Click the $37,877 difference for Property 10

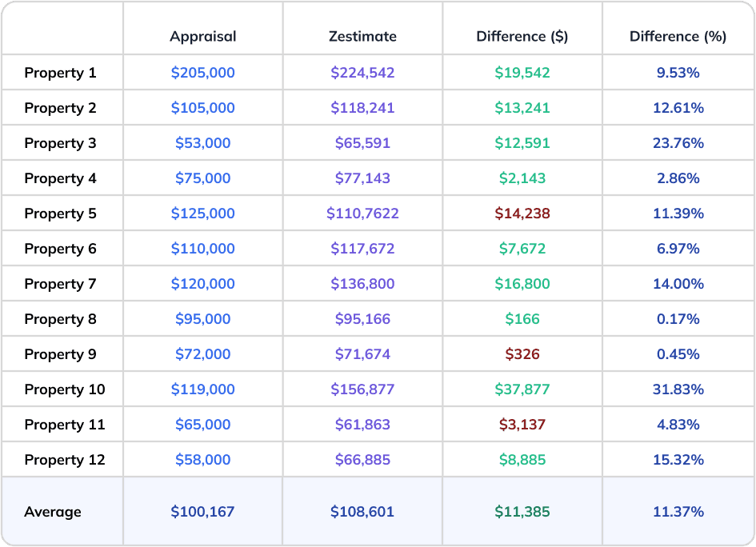coord(522,389)
